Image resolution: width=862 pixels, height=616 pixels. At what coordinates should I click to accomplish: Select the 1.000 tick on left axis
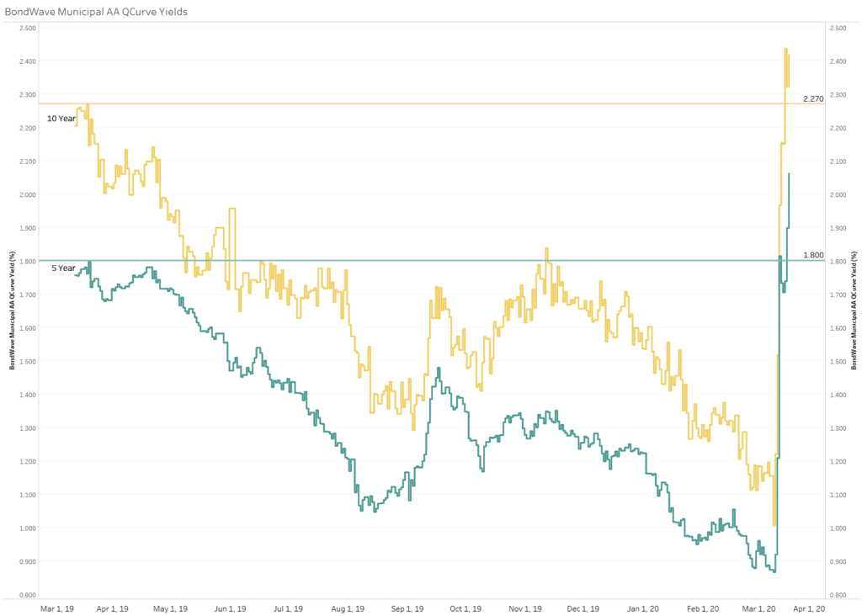(28, 528)
